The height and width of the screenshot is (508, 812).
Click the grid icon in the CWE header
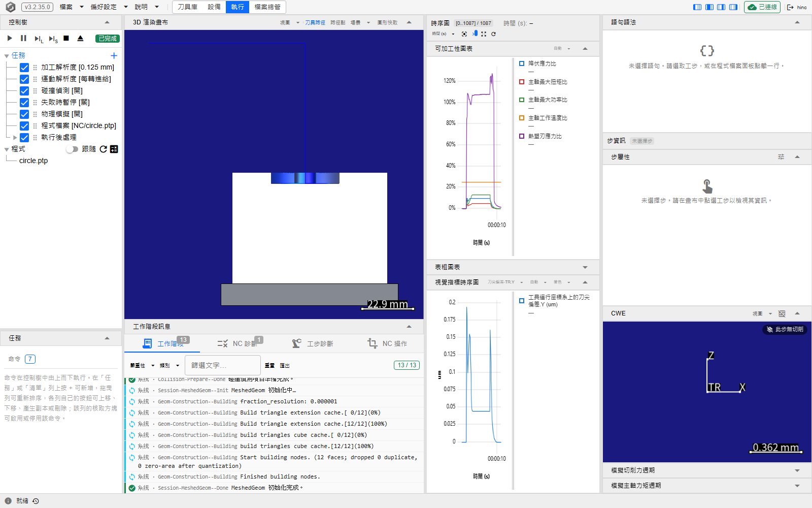(782, 313)
